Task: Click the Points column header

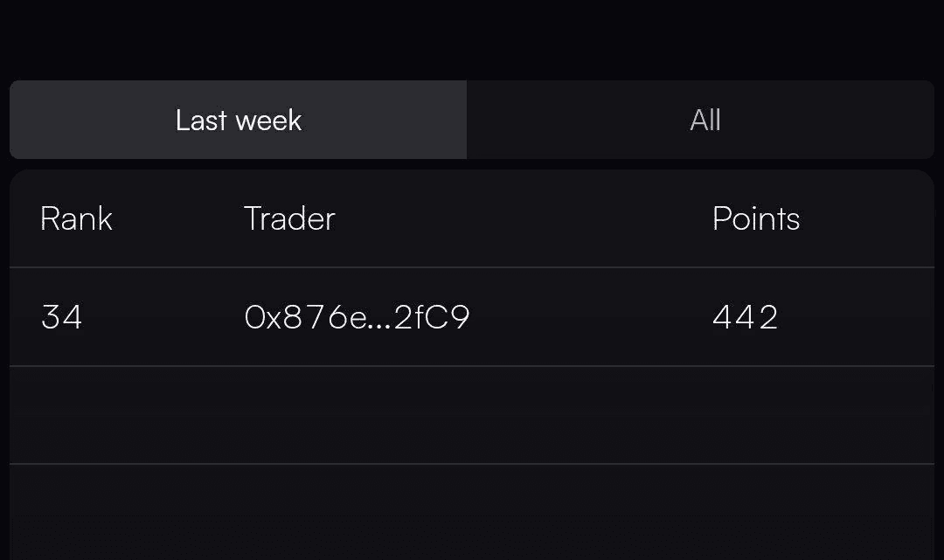Action: pyautogui.click(x=756, y=218)
